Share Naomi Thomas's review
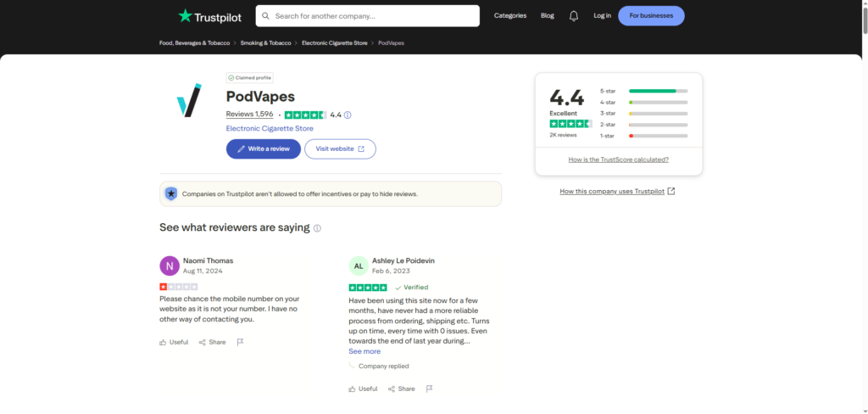Image resolution: width=868 pixels, height=414 pixels. click(212, 342)
